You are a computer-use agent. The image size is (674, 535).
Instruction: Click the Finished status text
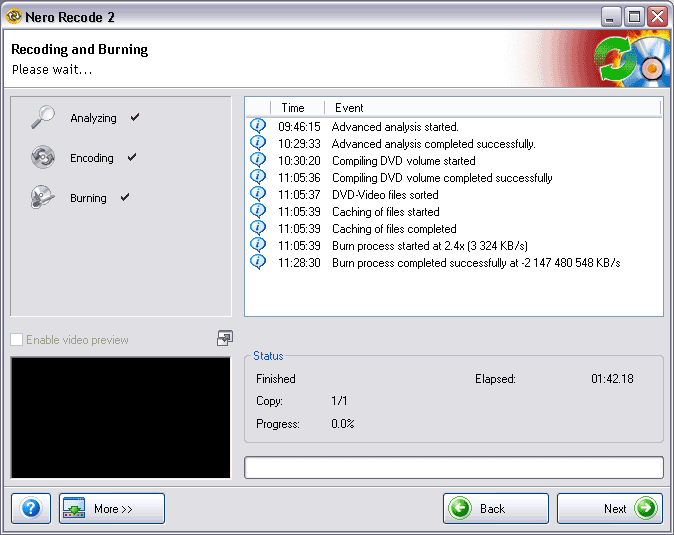tap(276, 379)
